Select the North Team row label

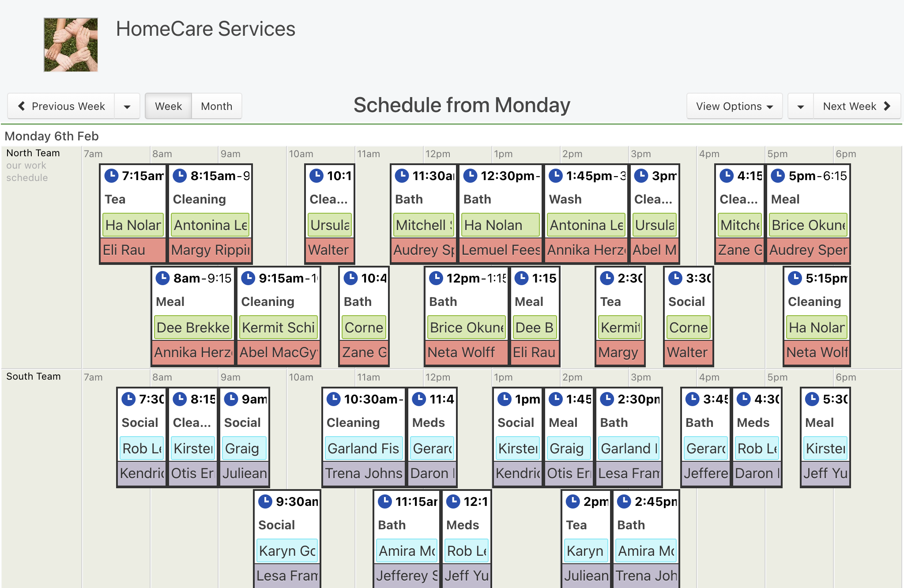33,153
